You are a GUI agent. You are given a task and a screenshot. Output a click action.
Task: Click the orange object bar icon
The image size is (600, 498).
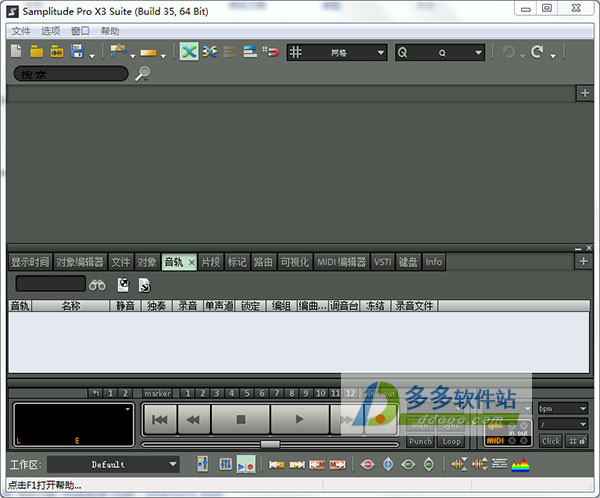(x=148, y=52)
